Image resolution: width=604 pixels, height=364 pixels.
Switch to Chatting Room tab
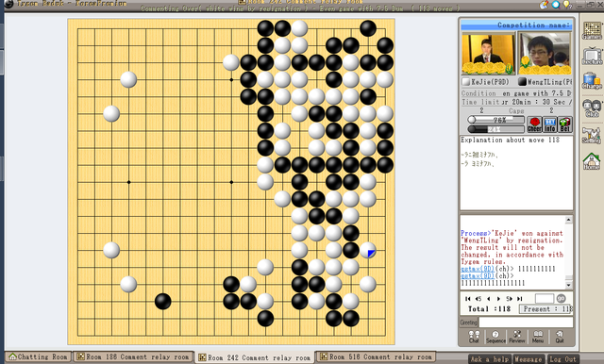pos(39,356)
